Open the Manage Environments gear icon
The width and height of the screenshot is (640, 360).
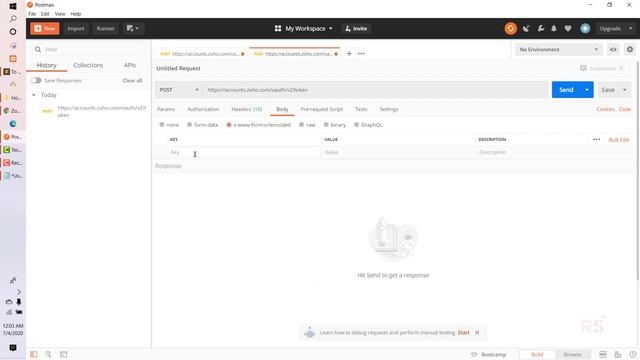click(630, 49)
